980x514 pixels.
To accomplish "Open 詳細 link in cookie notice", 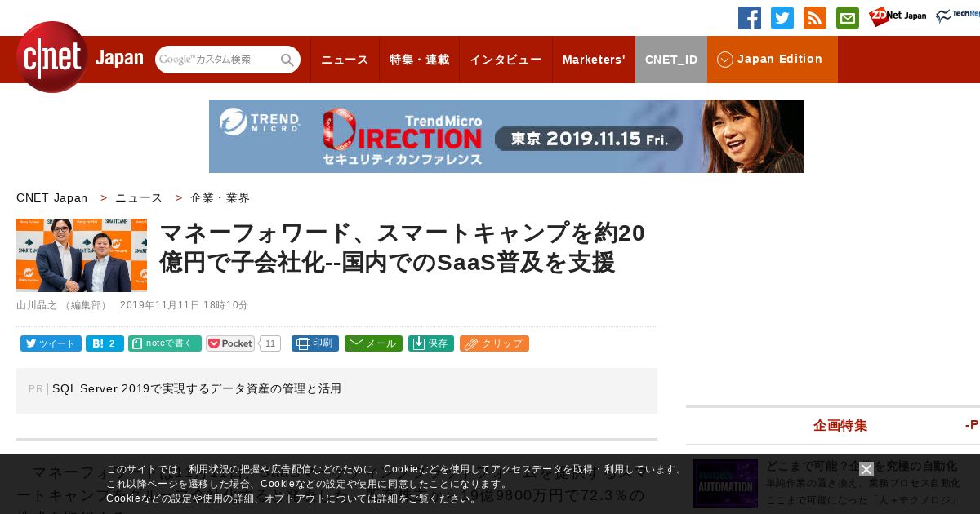I will tap(388, 498).
